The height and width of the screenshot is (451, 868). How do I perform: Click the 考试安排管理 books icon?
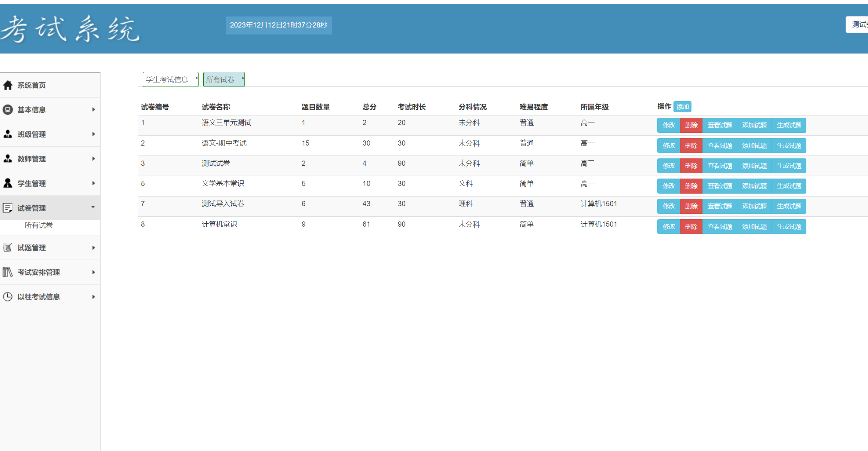tap(8, 272)
